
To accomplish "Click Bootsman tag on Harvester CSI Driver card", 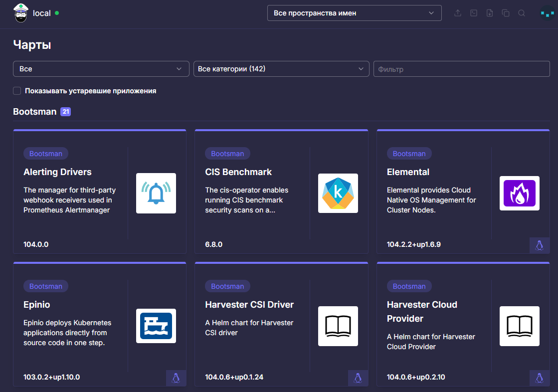I will (227, 286).
